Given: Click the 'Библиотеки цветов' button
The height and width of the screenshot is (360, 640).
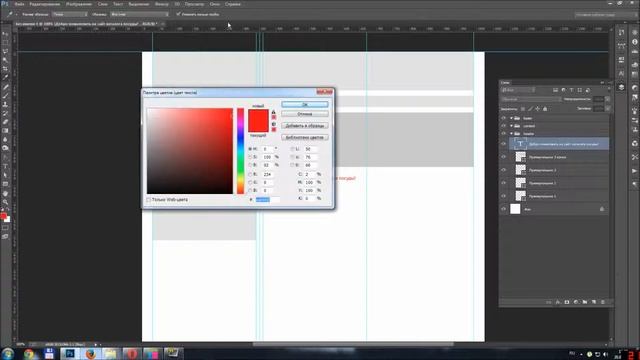Looking at the screenshot, I should pyautogui.click(x=304, y=138).
